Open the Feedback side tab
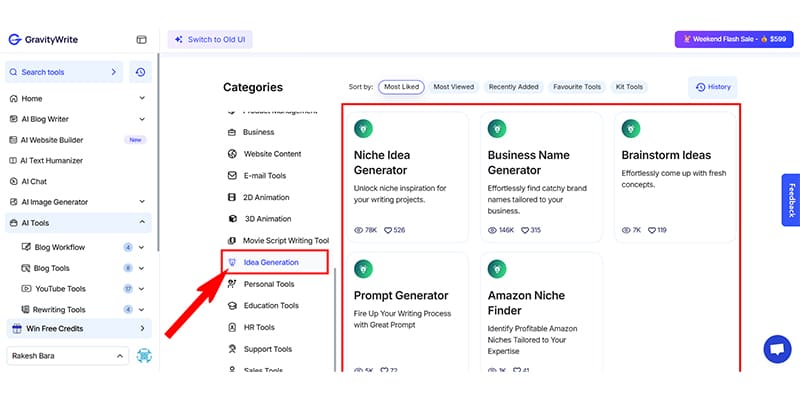Screen dimensions: 800x400 click(x=791, y=200)
